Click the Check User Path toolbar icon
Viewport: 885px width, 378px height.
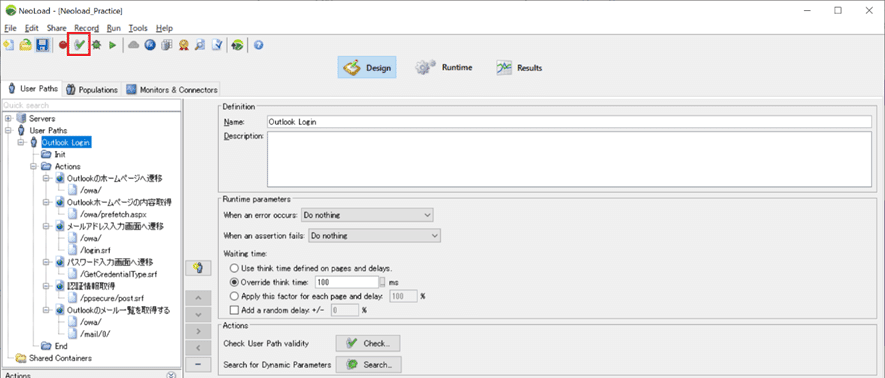pyautogui.click(x=80, y=45)
